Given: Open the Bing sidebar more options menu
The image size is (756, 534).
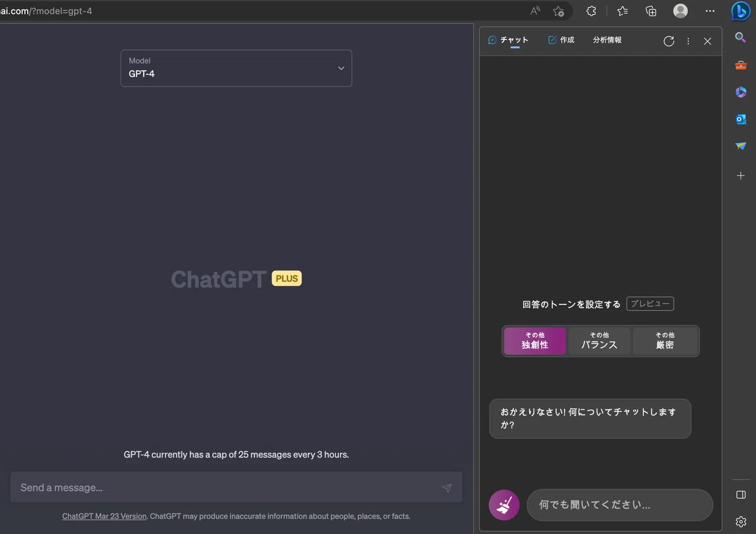Looking at the screenshot, I should click(688, 41).
